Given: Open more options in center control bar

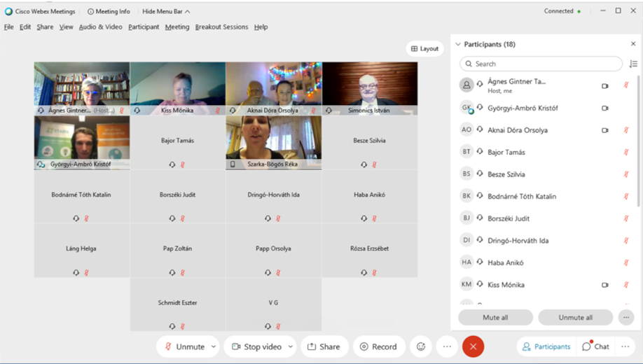Looking at the screenshot, I should pos(447,346).
